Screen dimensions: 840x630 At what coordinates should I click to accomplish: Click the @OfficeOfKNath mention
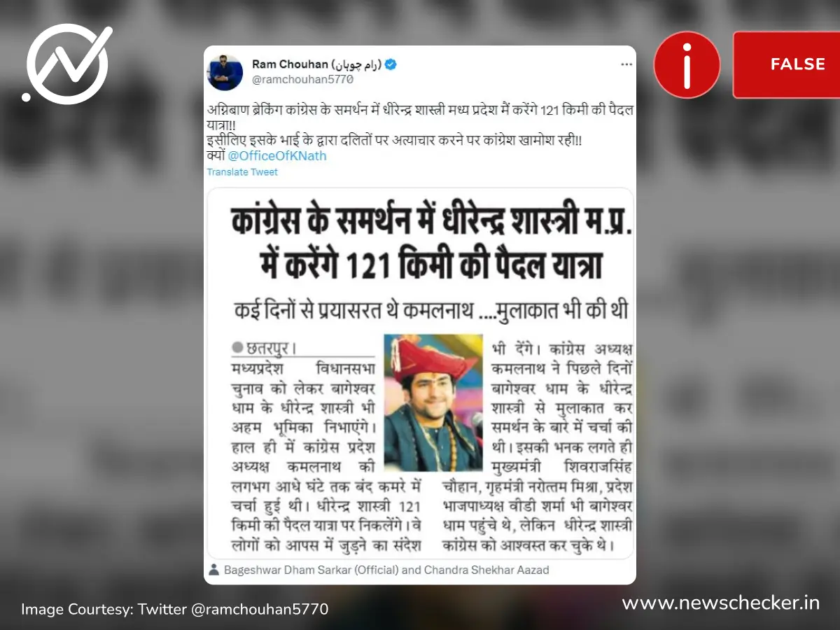pos(277,155)
